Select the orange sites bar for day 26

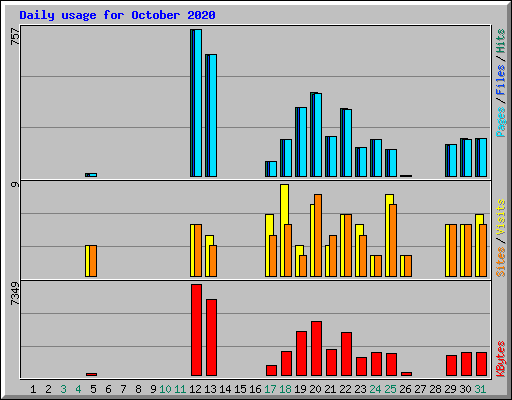point(408,266)
